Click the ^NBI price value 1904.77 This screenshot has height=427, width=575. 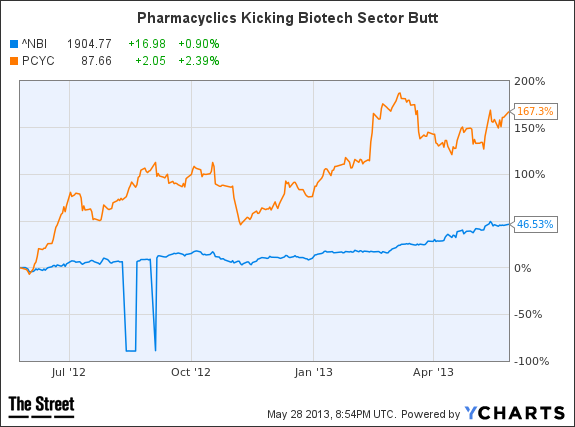point(89,44)
